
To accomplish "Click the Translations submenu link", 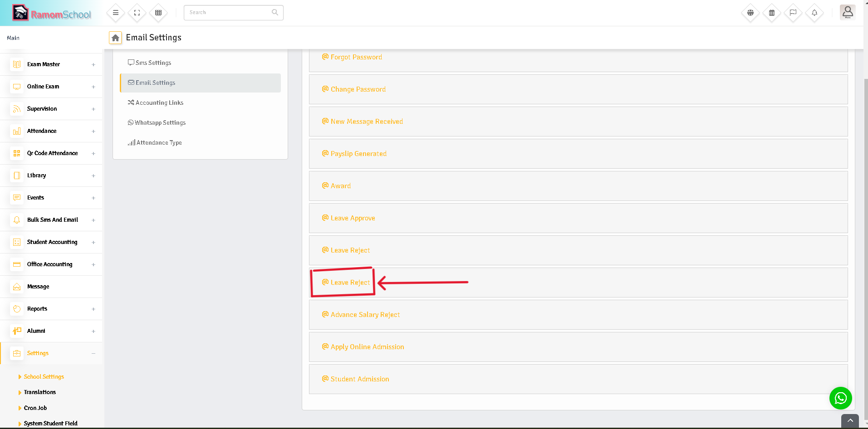I will coord(40,392).
